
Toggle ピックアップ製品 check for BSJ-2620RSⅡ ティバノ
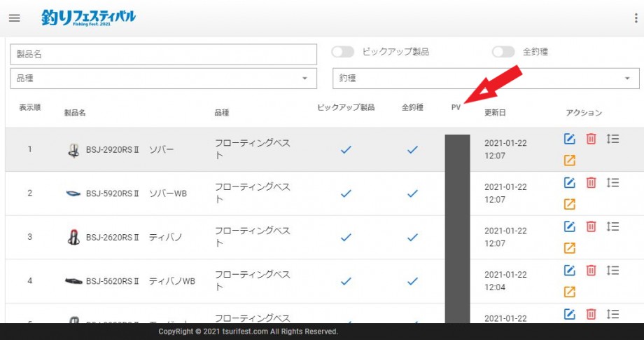[346, 237]
